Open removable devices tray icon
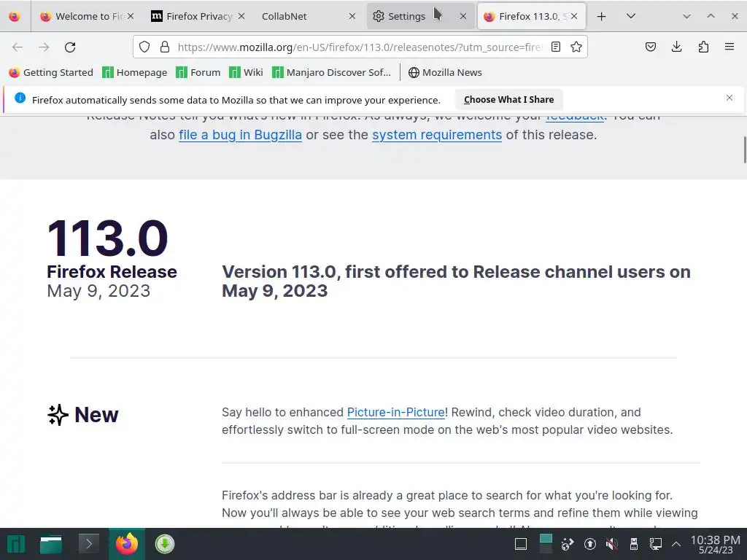The width and height of the screenshot is (747, 560). 634,544
